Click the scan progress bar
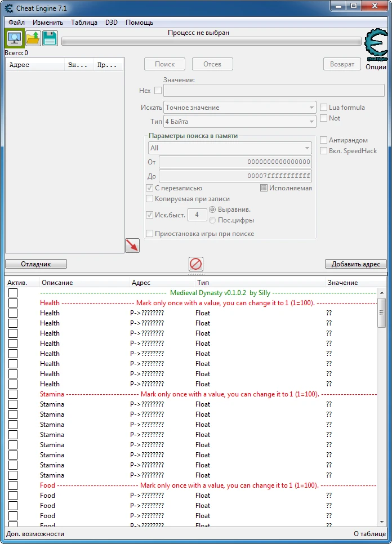Image resolution: width=392 pixels, height=544 pixels. point(211,42)
